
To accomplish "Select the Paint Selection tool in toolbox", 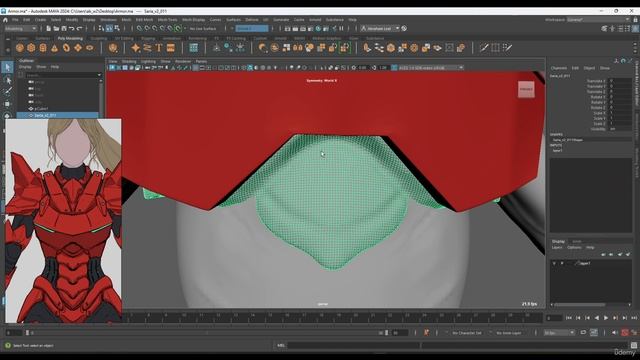I will [x=7, y=91].
